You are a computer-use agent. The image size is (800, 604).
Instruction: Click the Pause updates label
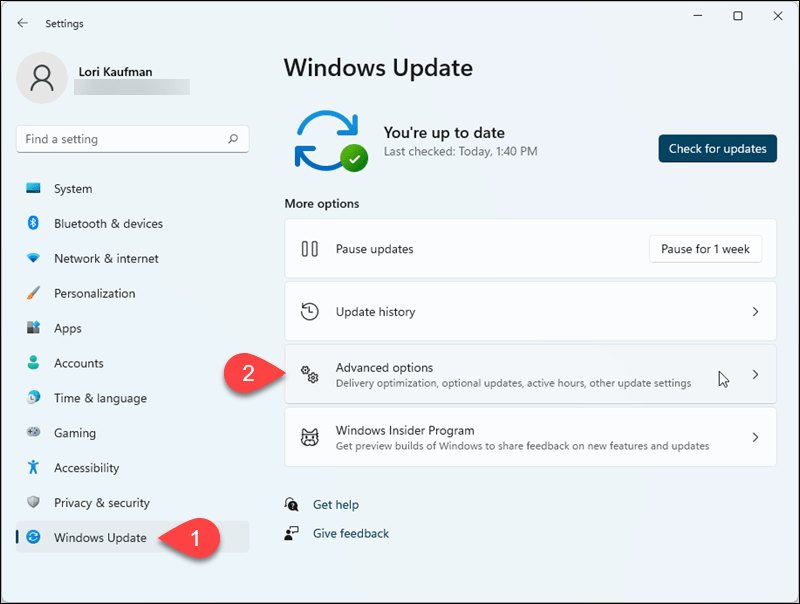pos(374,249)
